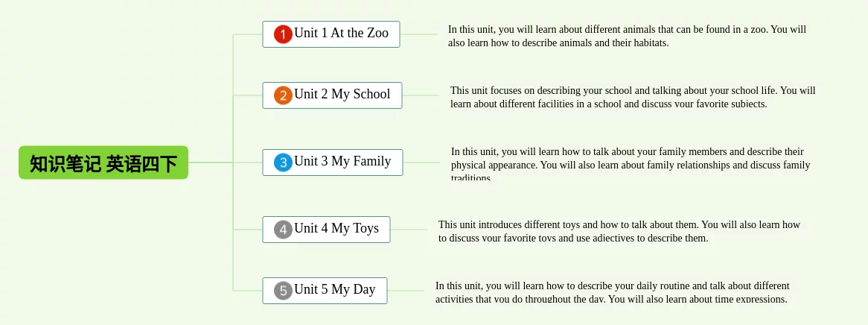Select the 'Unit 2 My School' text label
868x325 pixels.
point(342,95)
